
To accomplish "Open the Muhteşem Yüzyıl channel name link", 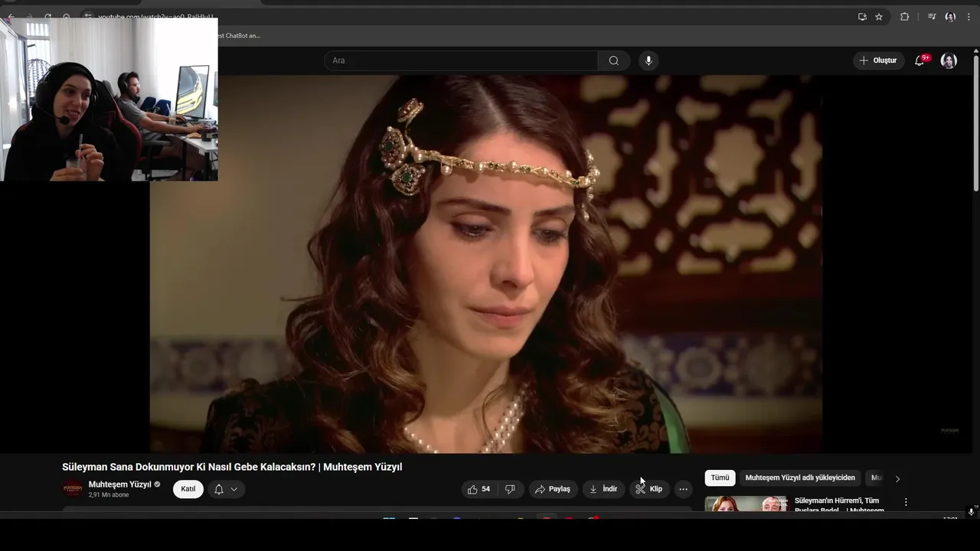I will (x=120, y=484).
